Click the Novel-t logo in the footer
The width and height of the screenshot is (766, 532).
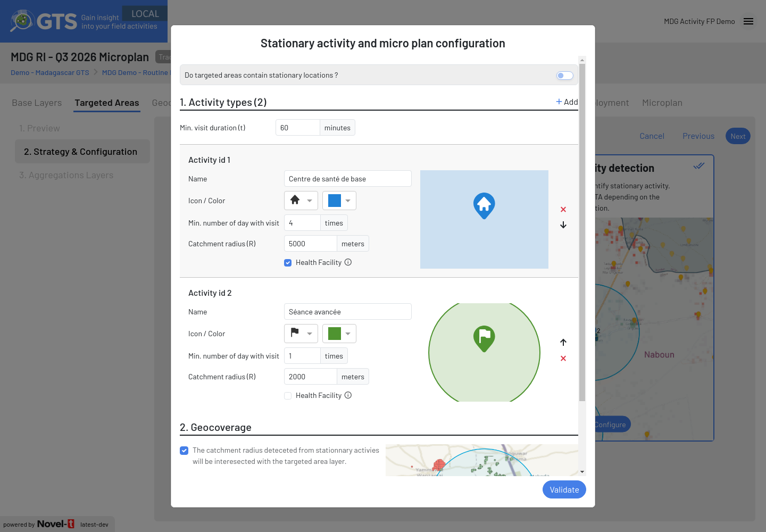(56, 524)
